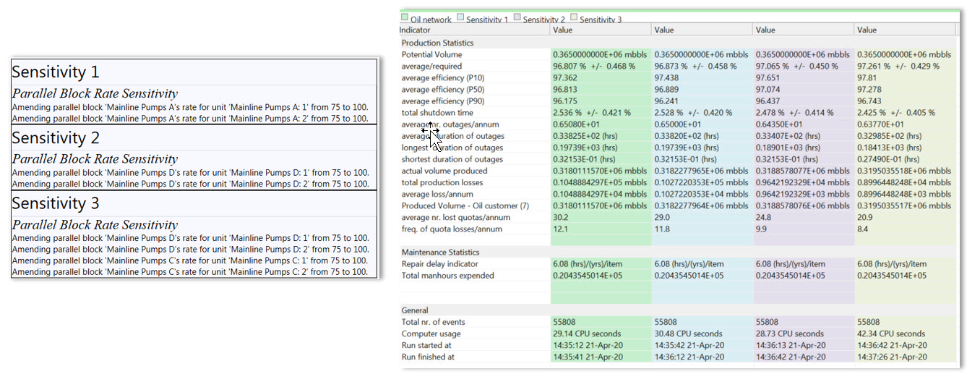Toggle the Sensitivity 3 legend checkbox
This screenshot has width=980, height=382.
(x=574, y=18)
